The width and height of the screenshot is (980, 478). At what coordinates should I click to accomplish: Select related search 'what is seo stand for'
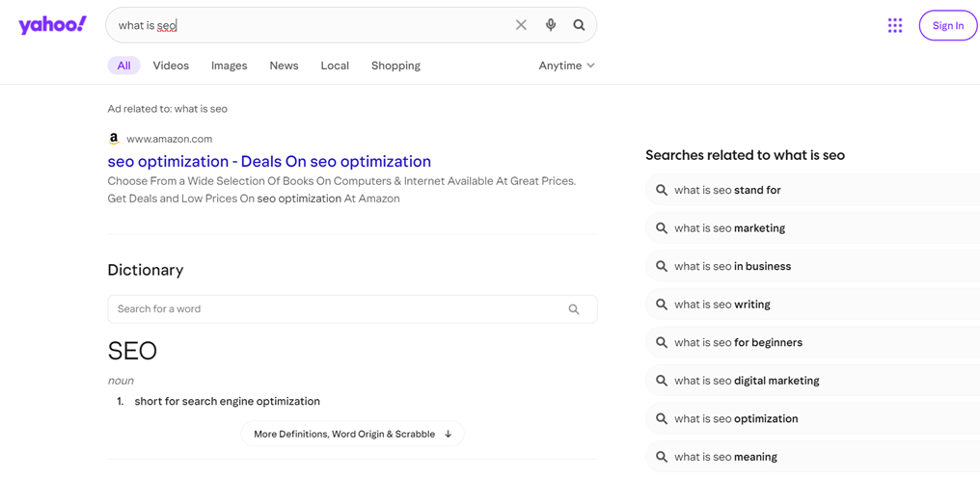coord(812,190)
